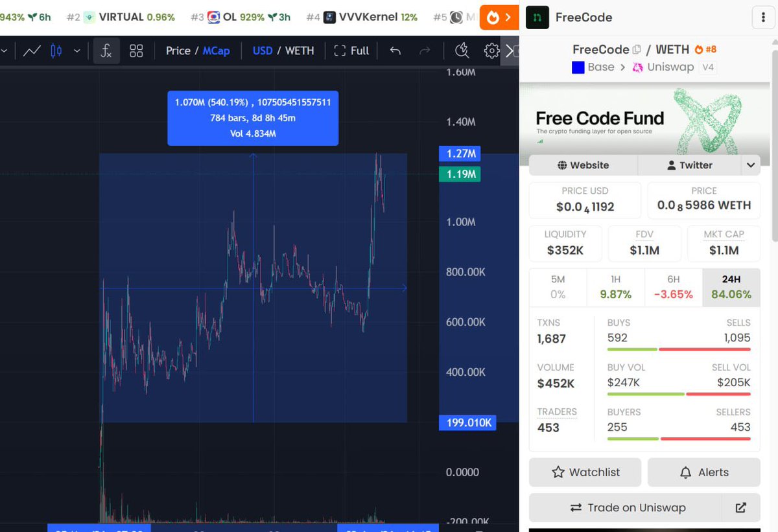This screenshot has width=778, height=532.
Task: Visit the token Website
Action: point(583,165)
